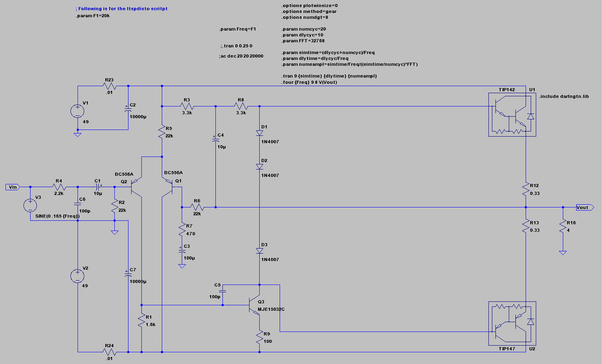Select the TIP147 label text
602x364 pixels.
507,349
